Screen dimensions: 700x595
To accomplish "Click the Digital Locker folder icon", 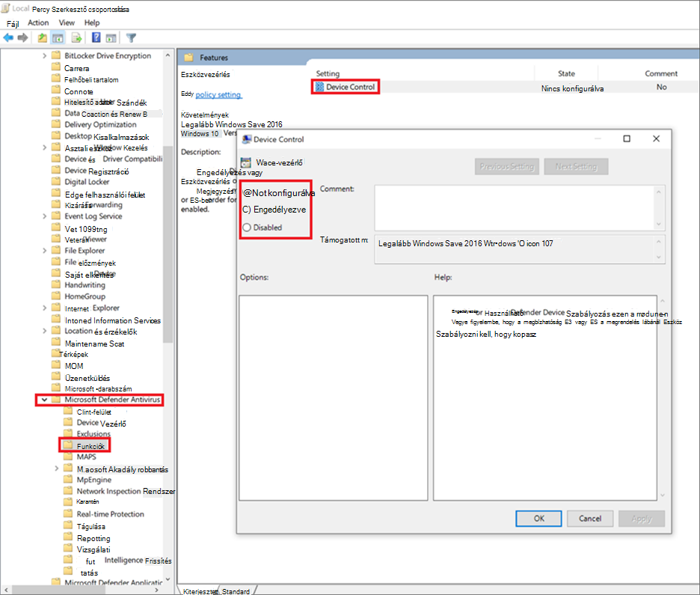I will (56, 181).
